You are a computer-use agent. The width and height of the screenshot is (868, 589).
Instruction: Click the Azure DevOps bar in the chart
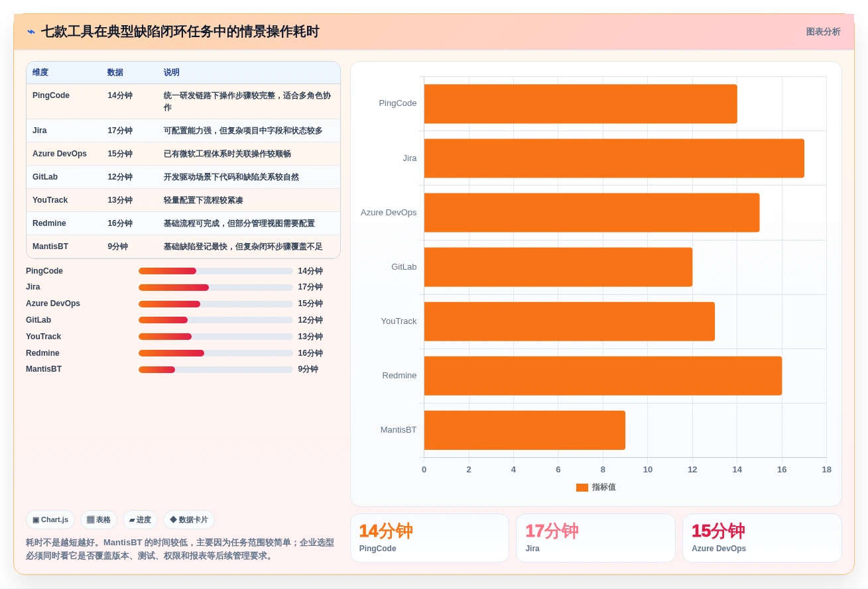coord(591,213)
